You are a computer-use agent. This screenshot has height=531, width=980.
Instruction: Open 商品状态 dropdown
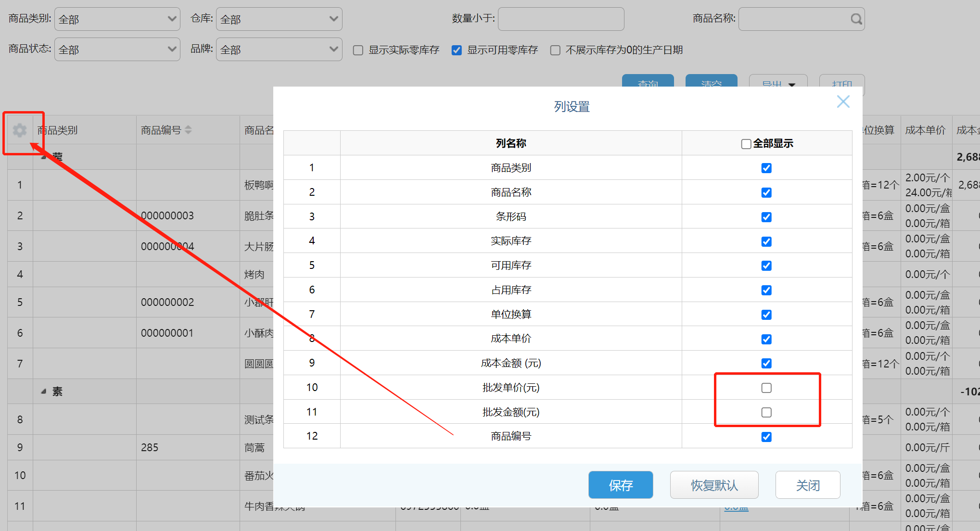[117, 50]
